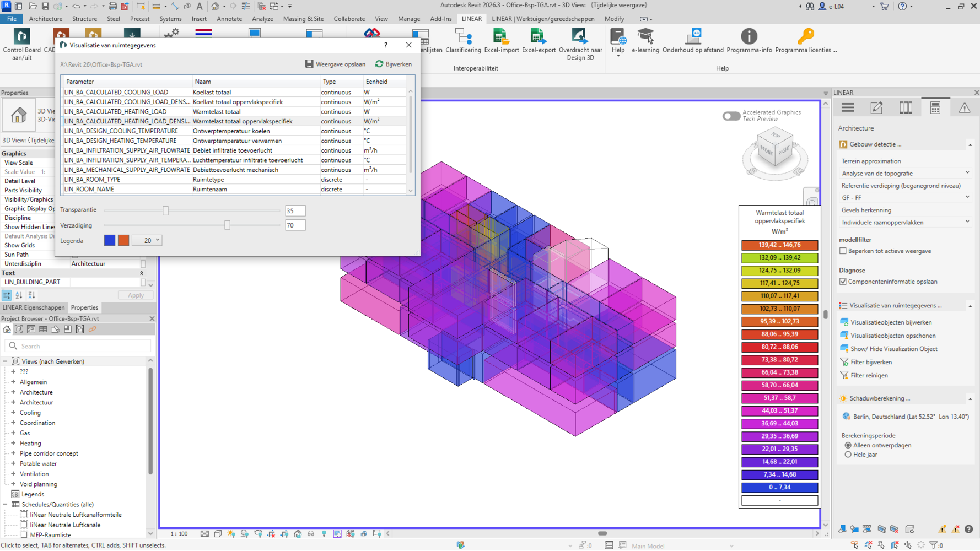Click the Bijwerken refresh button
Viewport: 980px width, 551px height.
pos(394,64)
